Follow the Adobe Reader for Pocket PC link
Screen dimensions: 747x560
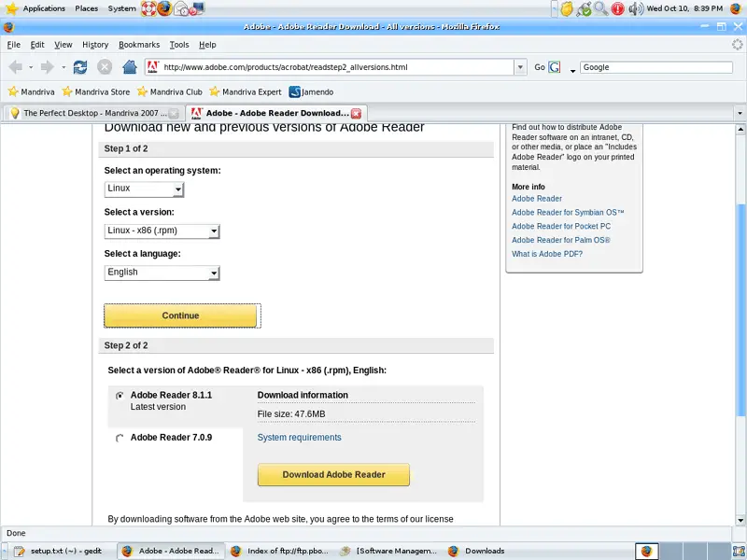tap(561, 226)
